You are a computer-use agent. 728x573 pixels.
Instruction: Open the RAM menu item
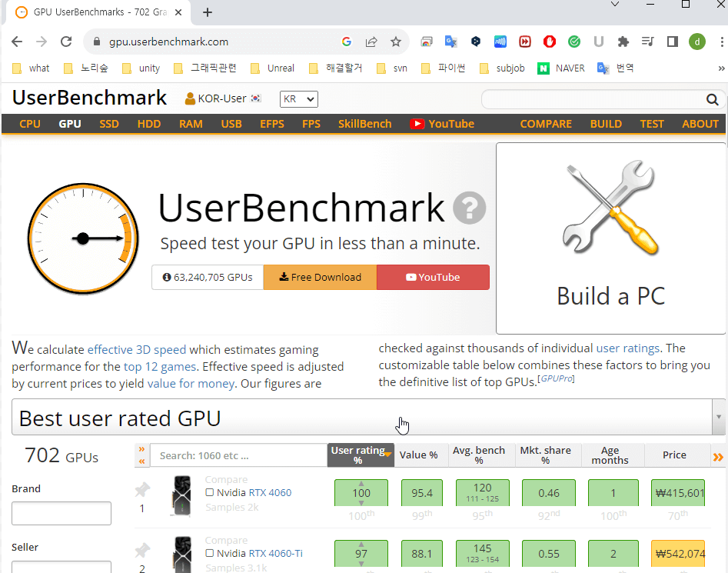(191, 124)
